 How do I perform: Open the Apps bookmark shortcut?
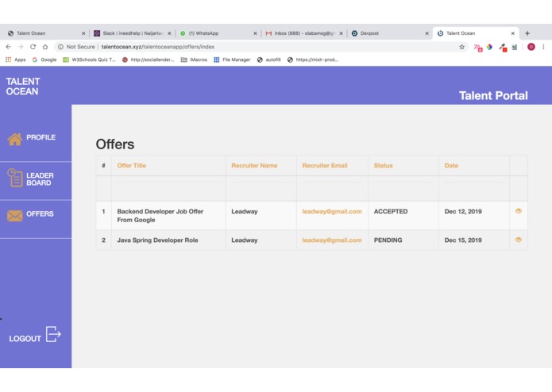click(x=16, y=60)
